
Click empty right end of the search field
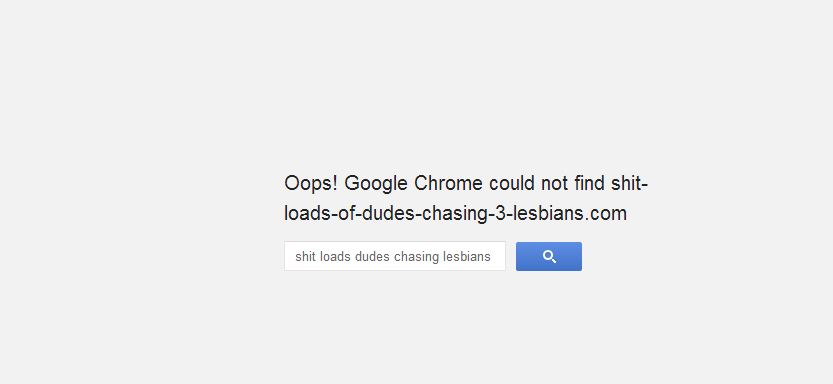click(x=498, y=257)
